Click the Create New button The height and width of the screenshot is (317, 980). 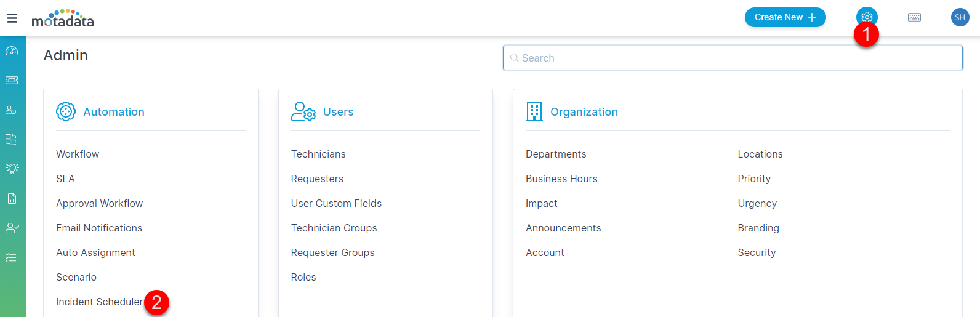785,17
